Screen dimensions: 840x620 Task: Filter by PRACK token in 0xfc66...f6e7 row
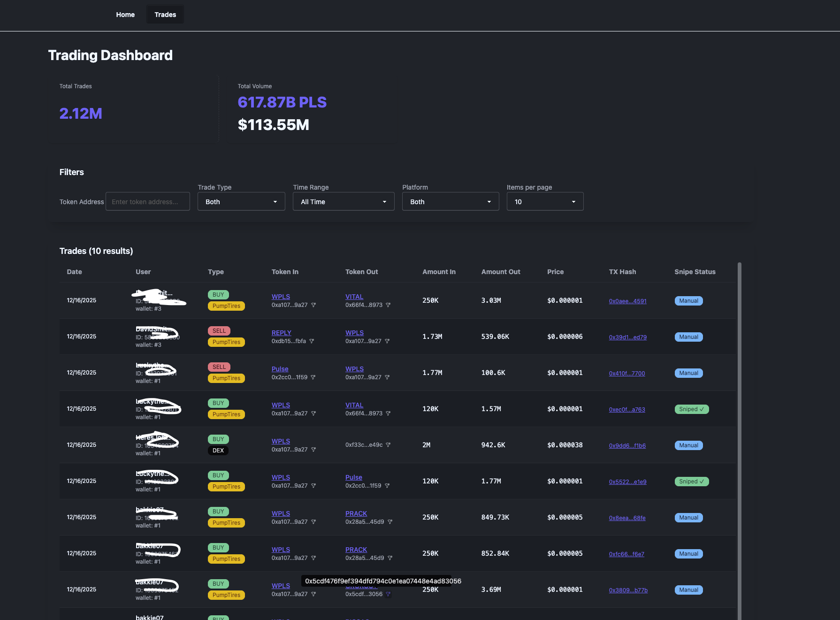click(x=390, y=558)
